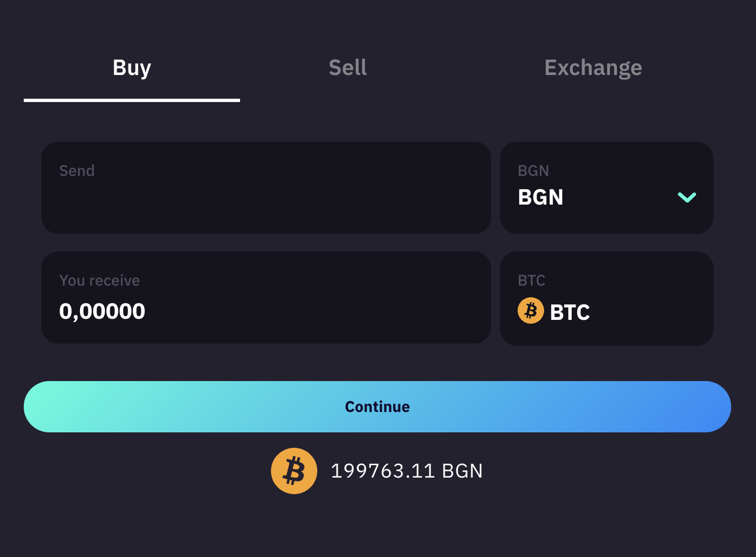Click the 199763.11 BGN rate text

point(407,471)
